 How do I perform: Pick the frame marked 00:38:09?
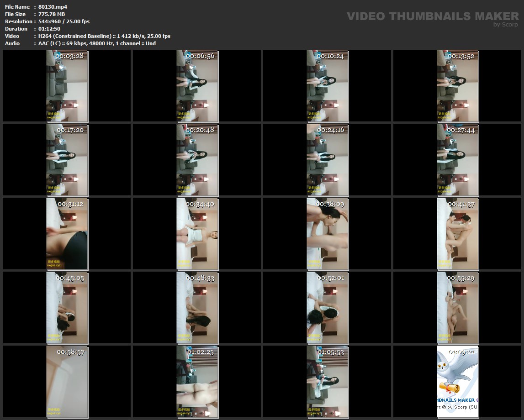(327, 234)
